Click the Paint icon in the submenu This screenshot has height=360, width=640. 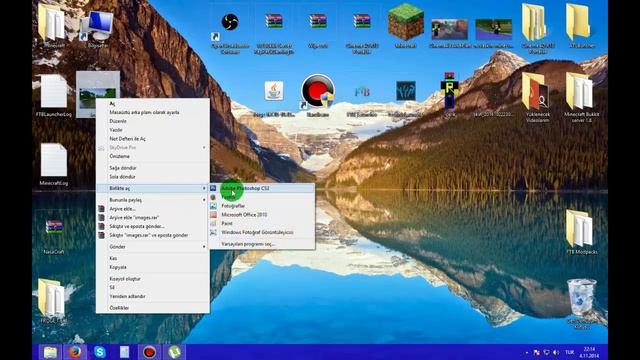click(x=213, y=223)
